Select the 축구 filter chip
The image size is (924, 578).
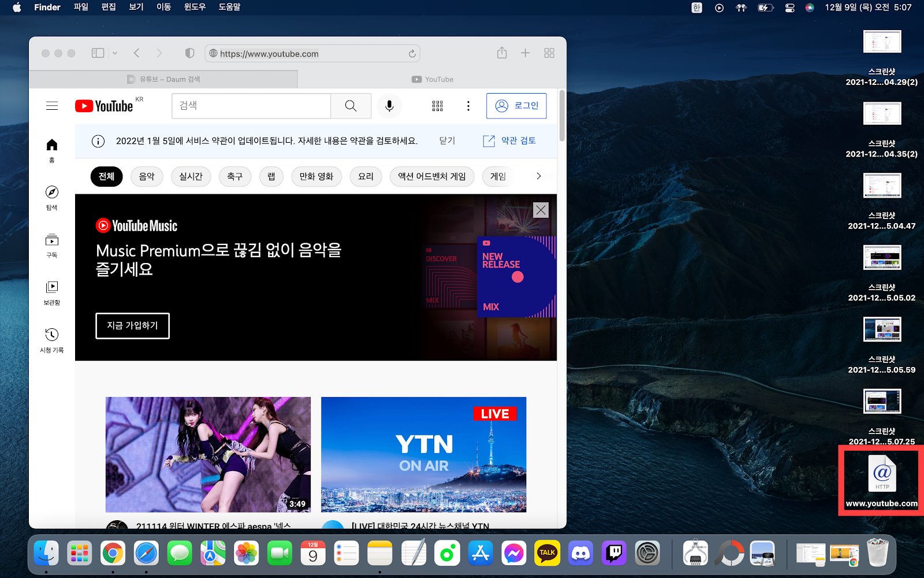235,176
